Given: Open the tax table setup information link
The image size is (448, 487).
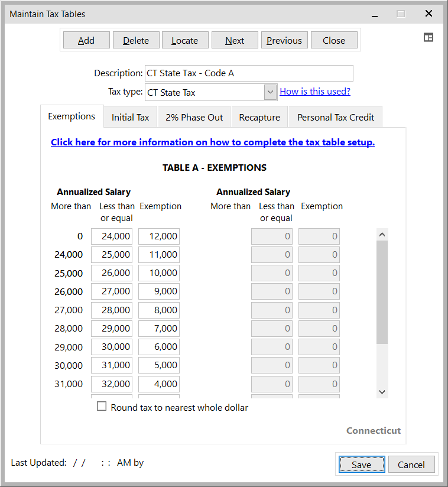Looking at the screenshot, I should pos(213,142).
